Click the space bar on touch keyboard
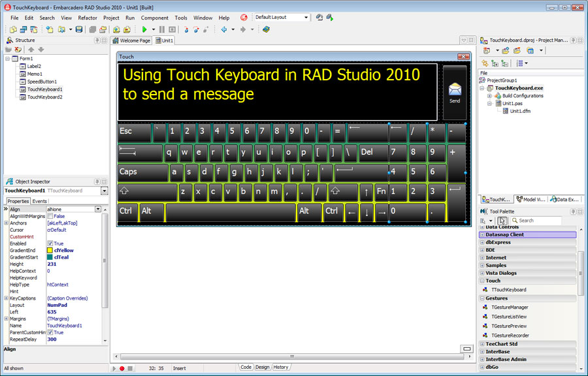Screen dimensions: 588x376 (231, 212)
